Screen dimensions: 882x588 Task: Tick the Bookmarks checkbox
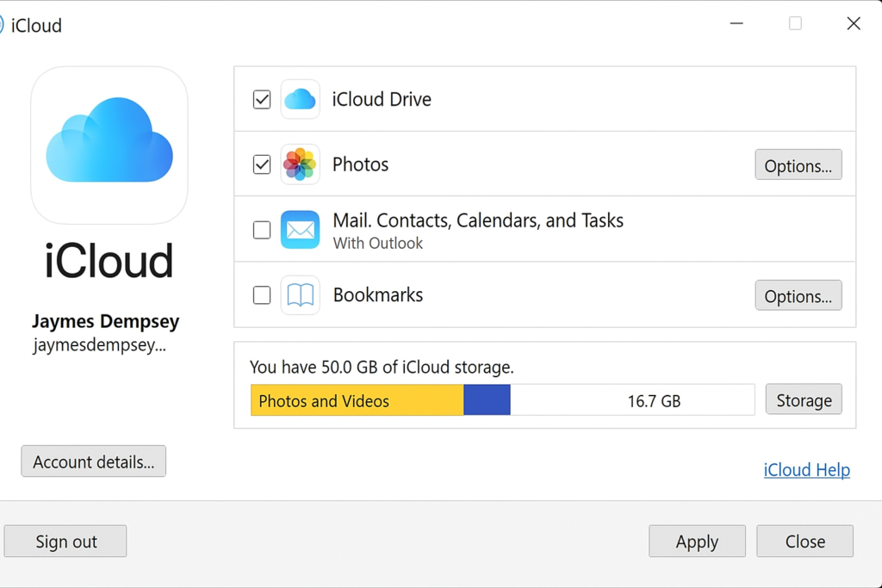(x=262, y=295)
